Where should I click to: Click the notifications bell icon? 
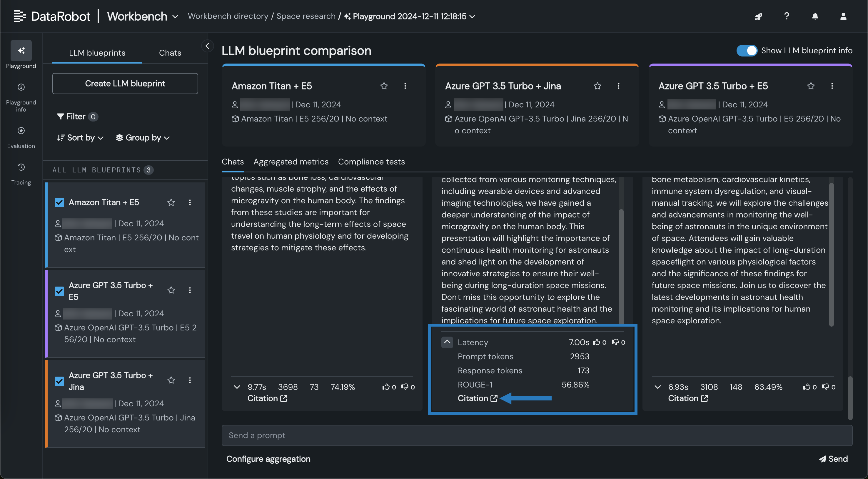[x=815, y=16]
